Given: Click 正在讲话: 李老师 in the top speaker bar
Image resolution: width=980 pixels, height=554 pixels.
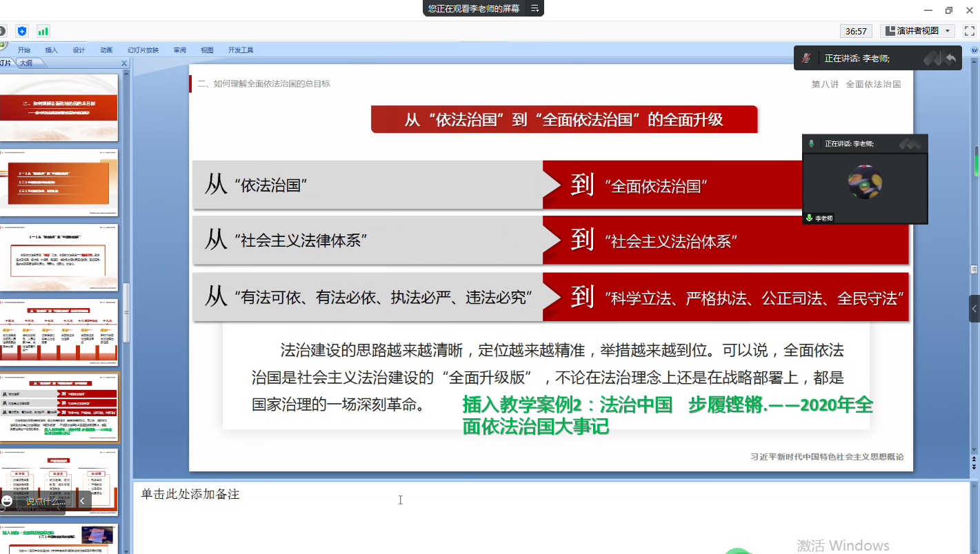Looking at the screenshot, I should click(857, 59).
